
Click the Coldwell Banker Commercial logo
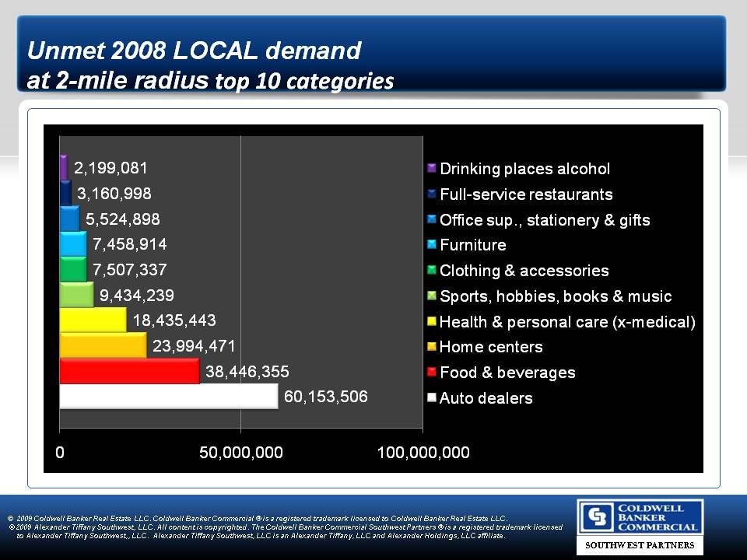coord(640,517)
